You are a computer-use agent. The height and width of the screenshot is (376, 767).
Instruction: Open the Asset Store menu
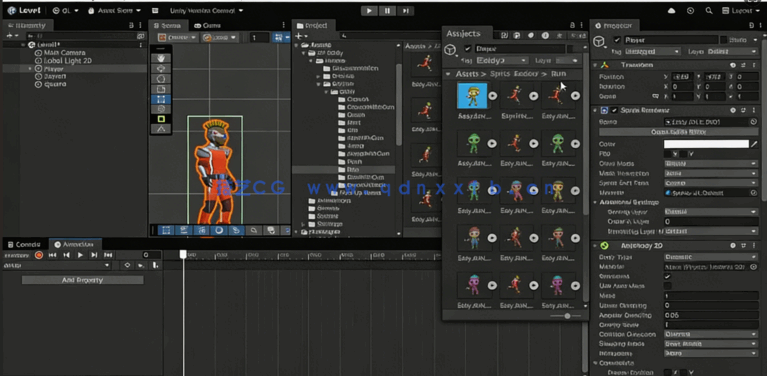click(x=114, y=10)
